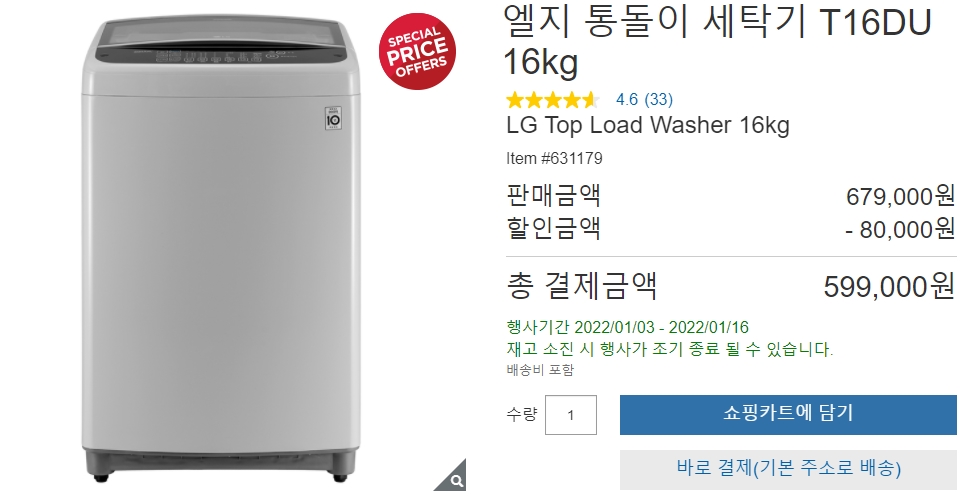
Task: Click the 총 결제금액 label
Action: (x=582, y=286)
